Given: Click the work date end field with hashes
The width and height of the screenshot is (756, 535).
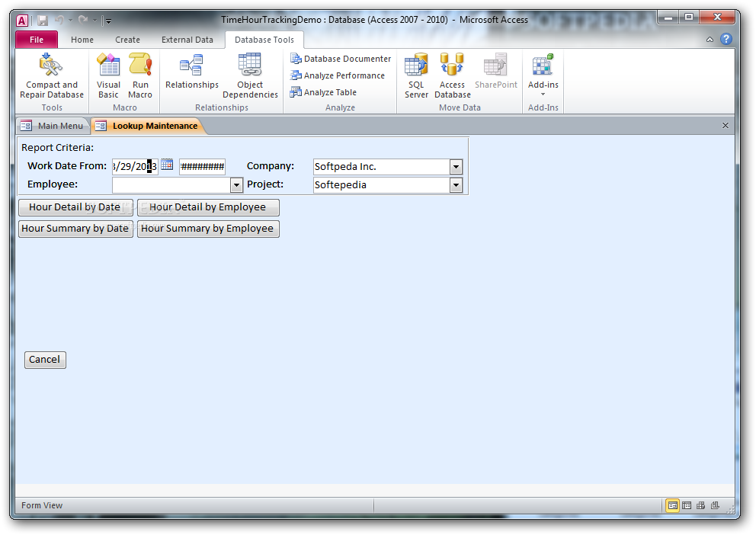Looking at the screenshot, I should (202, 167).
